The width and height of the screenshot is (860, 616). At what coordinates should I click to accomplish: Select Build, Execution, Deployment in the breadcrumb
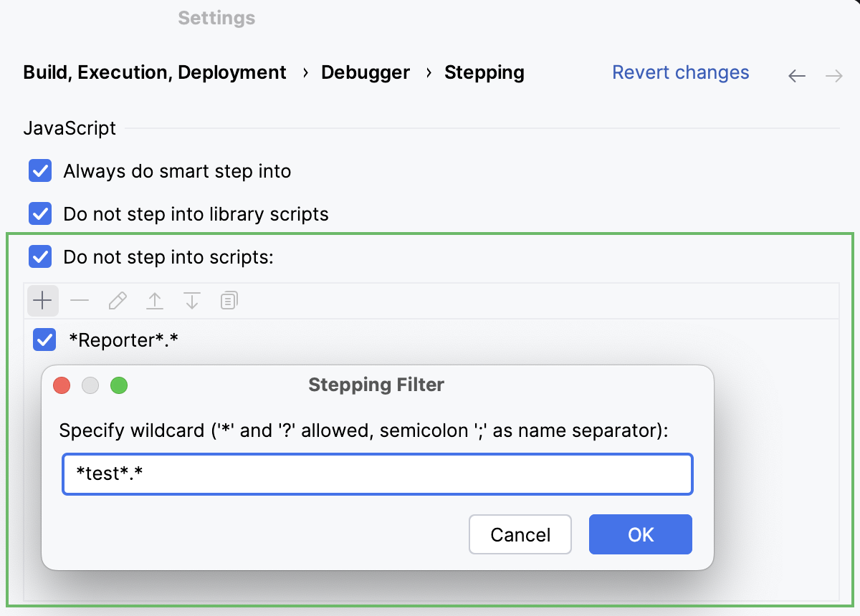(x=155, y=72)
